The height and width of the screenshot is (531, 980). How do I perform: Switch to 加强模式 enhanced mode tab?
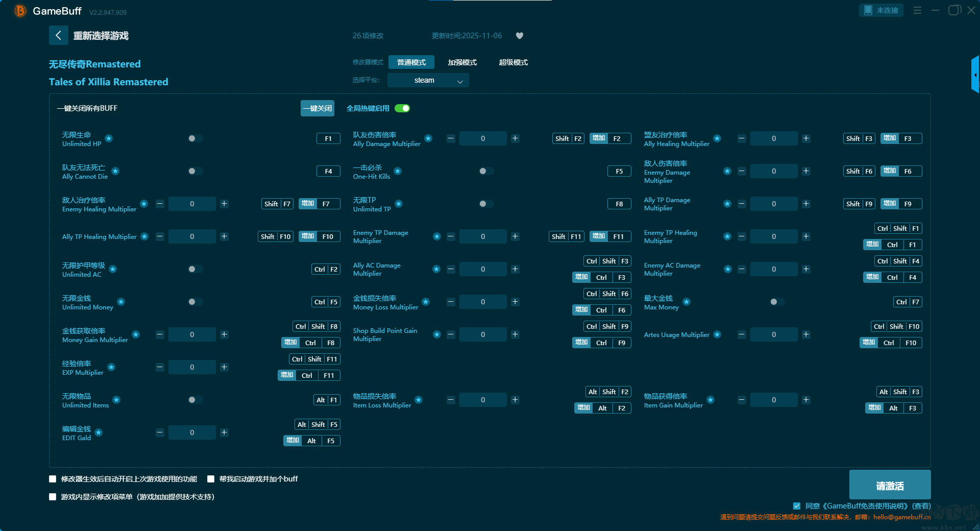462,62
